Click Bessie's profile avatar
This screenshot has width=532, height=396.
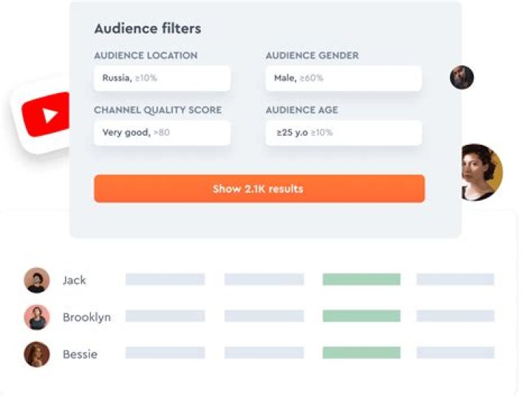(x=36, y=354)
